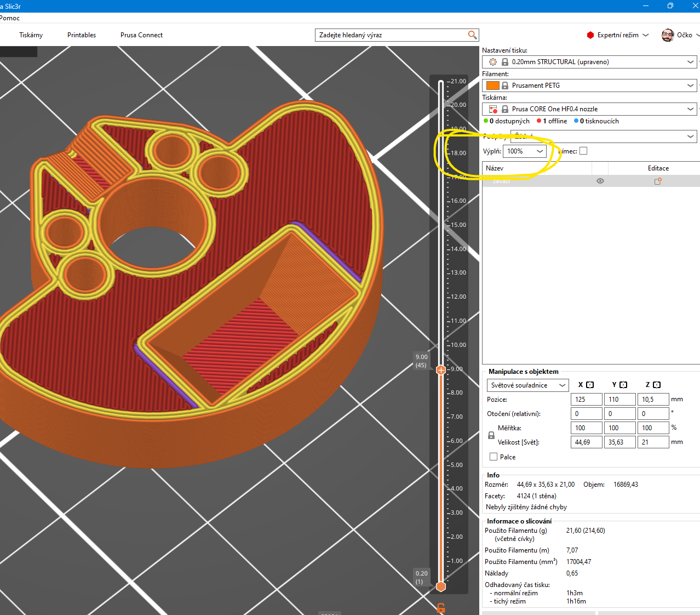The height and width of the screenshot is (615, 700).
Task: Click the edit icon in Editace column
Action: [658, 181]
